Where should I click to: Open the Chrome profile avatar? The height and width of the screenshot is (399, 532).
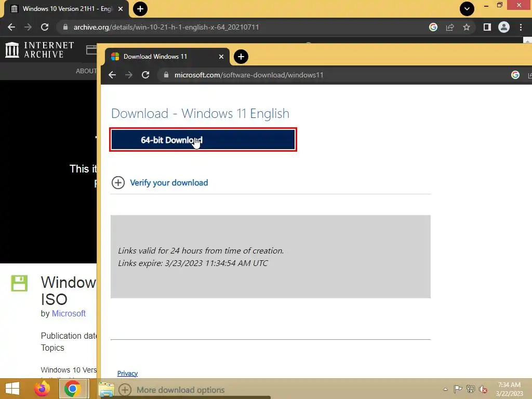pyautogui.click(x=504, y=27)
